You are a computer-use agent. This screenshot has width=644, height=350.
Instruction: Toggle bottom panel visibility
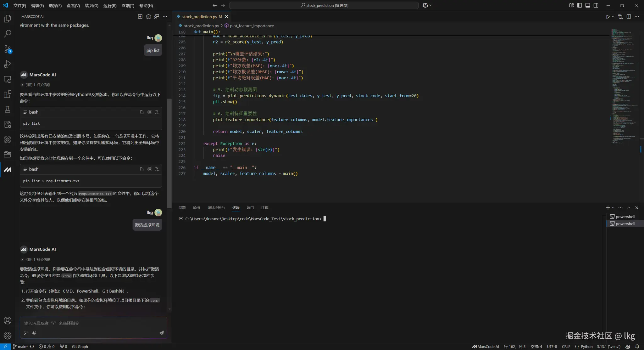pyautogui.click(x=588, y=5)
